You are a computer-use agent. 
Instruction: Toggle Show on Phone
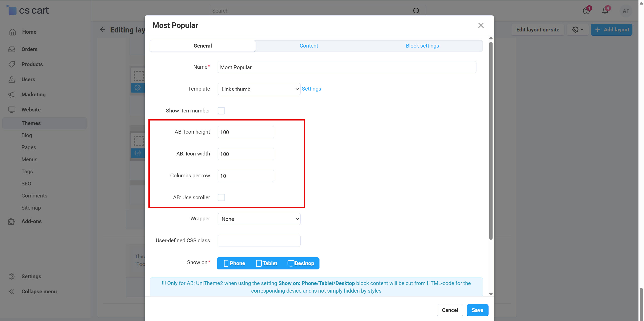coord(234,263)
